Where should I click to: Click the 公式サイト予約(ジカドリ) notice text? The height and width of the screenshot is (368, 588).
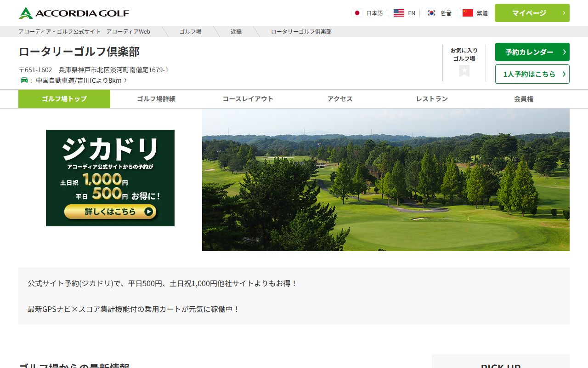tap(163, 283)
